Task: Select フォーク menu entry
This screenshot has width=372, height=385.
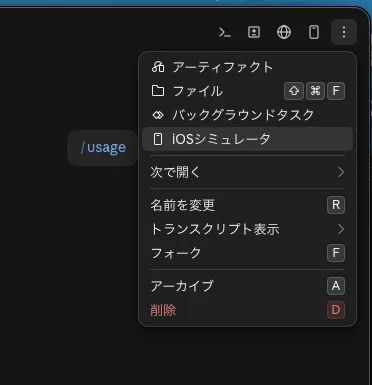Action: click(247, 253)
